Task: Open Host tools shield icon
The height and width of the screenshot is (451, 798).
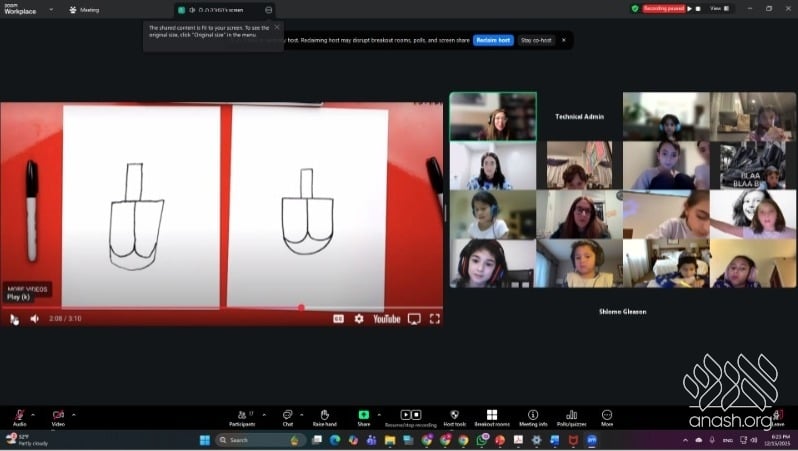Action: [x=454, y=414]
